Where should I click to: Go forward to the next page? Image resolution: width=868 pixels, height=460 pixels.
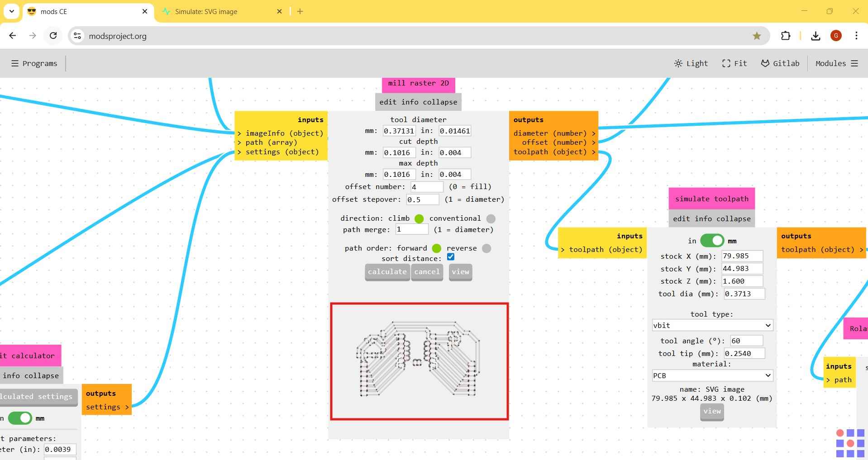(x=33, y=36)
